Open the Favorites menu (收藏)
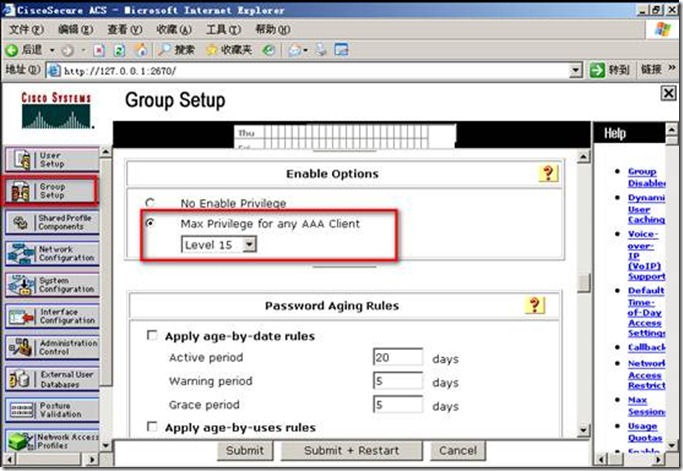This screenshot has width=683, height=471. point(174,30)
